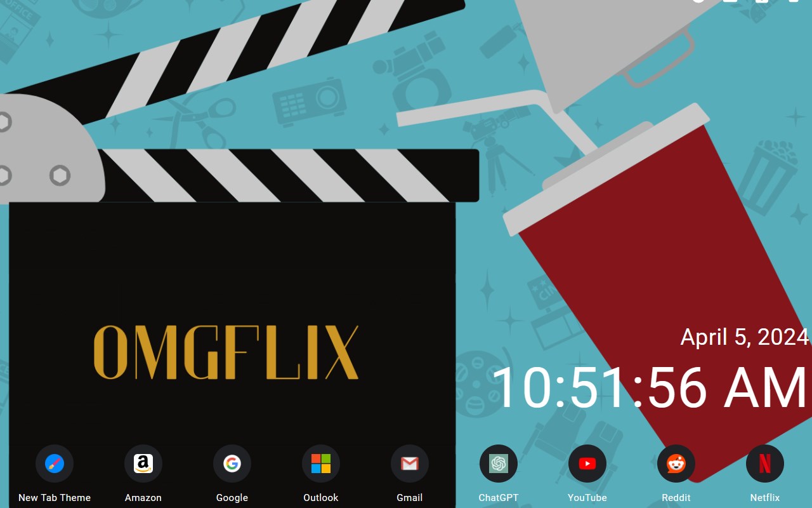Launch the Outlook shortcut icon
This screenshot has height=508, width=812.
point(321,464)
